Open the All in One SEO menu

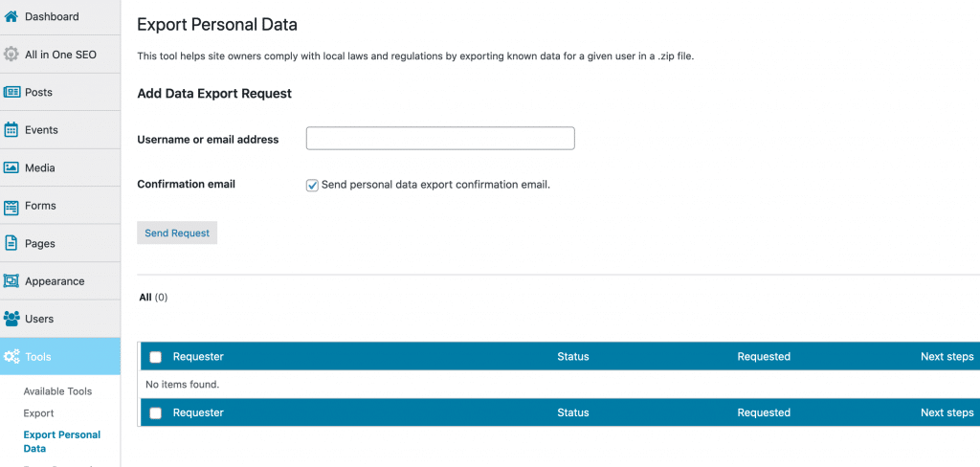click(60, 55)
